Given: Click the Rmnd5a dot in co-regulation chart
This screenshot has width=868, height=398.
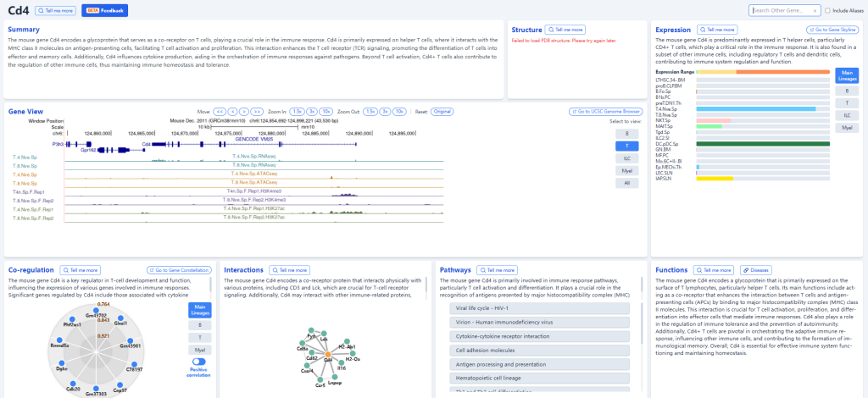Looking at the screenshot, I should pos(59,340).
